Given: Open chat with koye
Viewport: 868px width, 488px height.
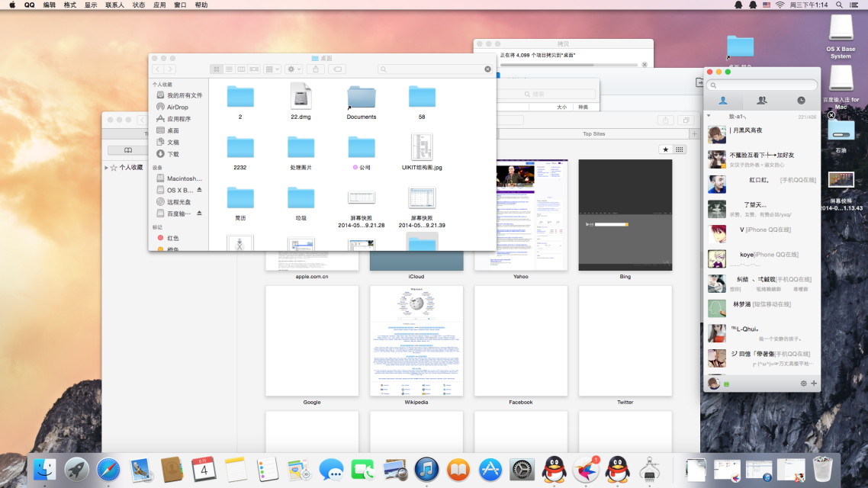Looking at the screenshot, I should [x=762, y=258].
